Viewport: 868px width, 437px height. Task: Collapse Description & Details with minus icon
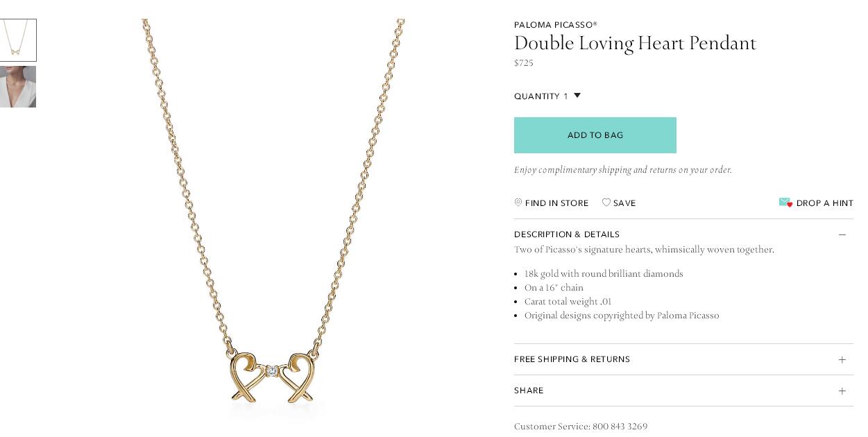(x=842, y=234)
